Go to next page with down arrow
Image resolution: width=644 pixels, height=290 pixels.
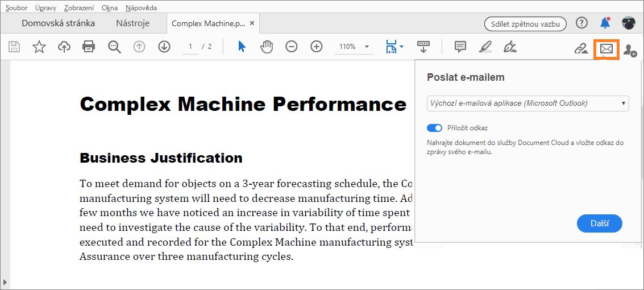(164, 47)
